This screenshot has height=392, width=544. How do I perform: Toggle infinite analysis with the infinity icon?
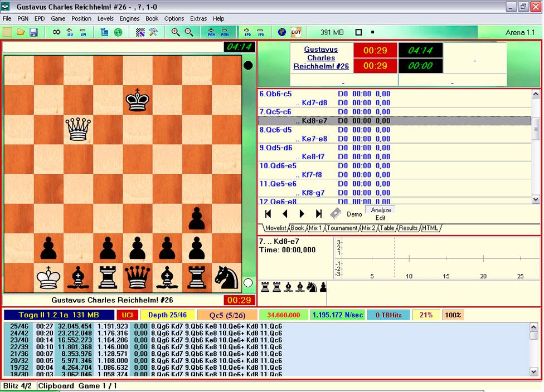56,32
